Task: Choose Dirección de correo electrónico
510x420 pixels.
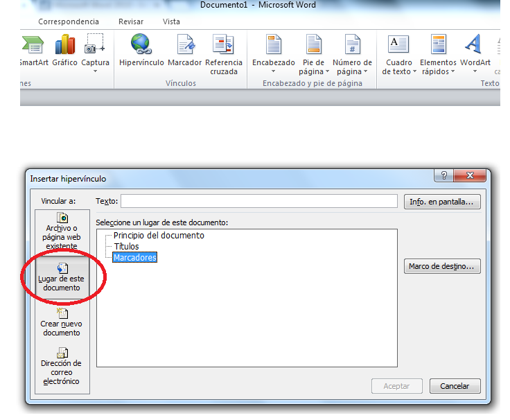Action: [x=62, y=367]
